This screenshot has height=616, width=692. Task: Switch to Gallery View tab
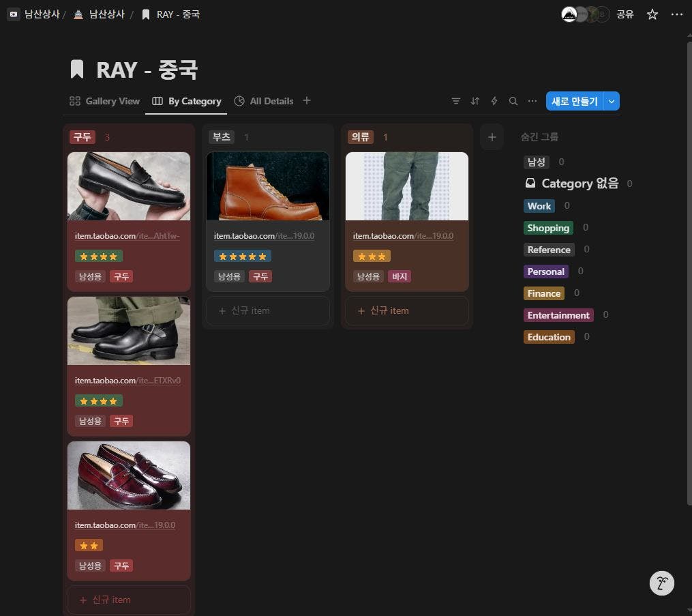tap(104, 101)
